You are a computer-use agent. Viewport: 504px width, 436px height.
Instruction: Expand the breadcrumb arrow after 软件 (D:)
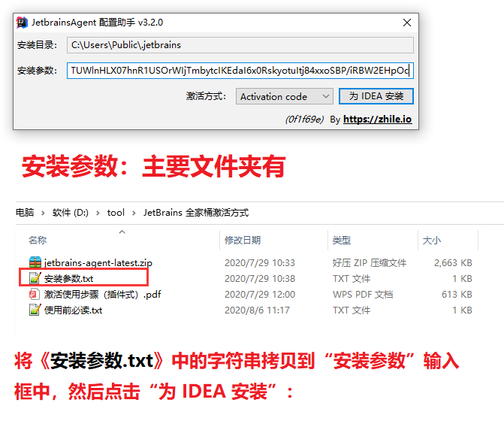point(98,213)
